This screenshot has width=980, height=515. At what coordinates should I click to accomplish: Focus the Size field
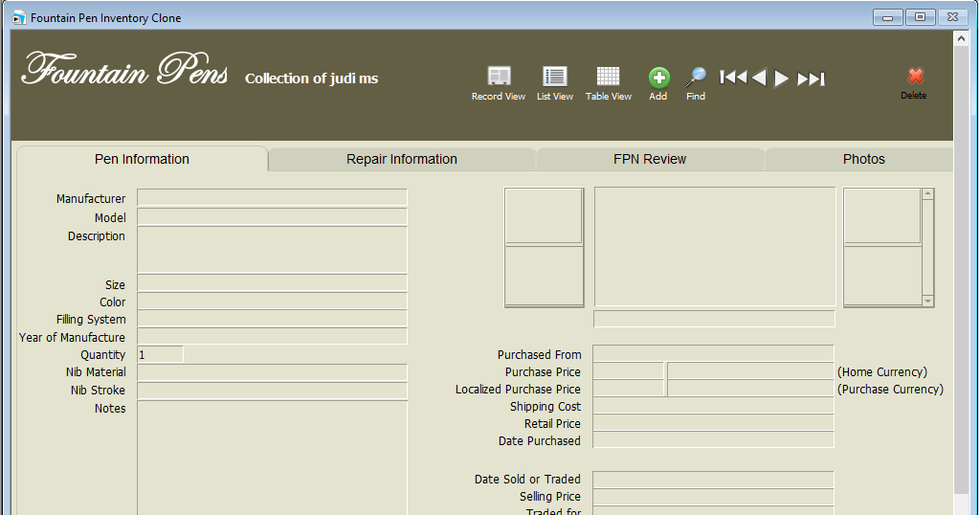(x=272, y=283)
